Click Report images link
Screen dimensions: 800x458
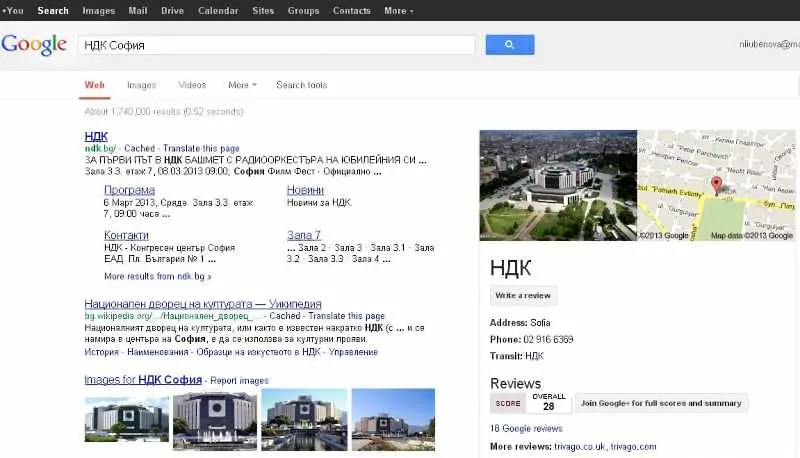(x=239, y=380)
